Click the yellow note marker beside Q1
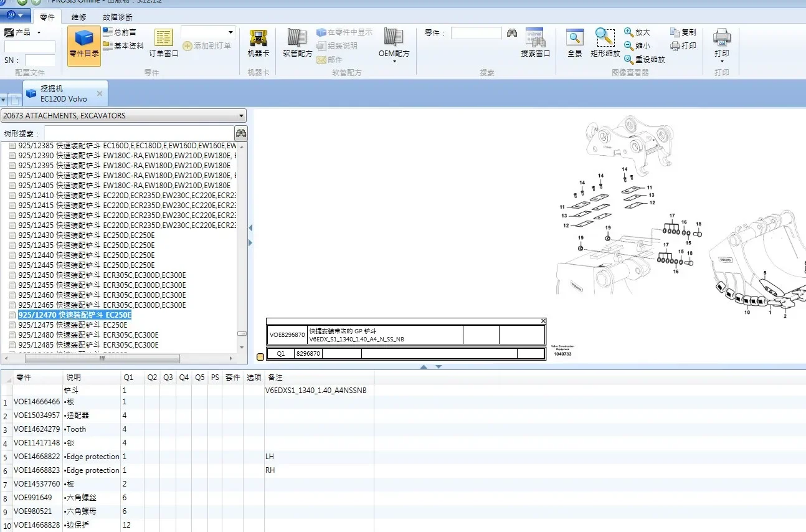 pyautogui.click(x=260, y=356)
